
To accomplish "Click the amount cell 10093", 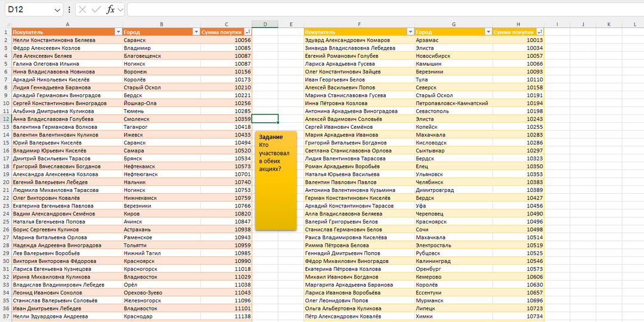I will click(x=518, y=72).
